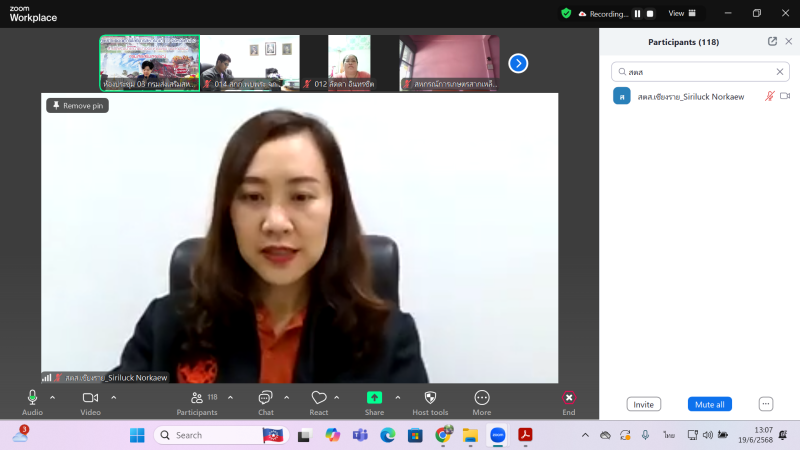Open the taskbar Search box
800x450 pixels.
[x=221, y=435]
